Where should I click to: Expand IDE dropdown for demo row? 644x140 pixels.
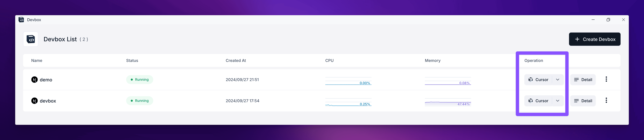(558, 80)
